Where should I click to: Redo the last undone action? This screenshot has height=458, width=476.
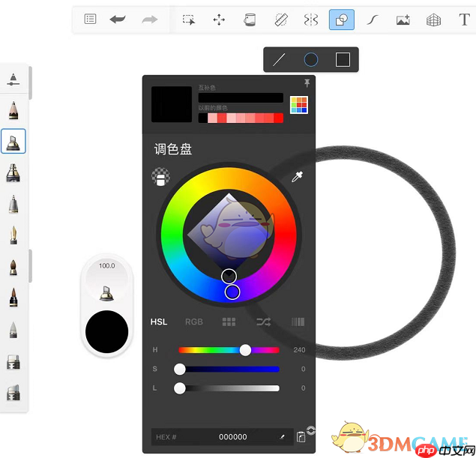[x=150, y=19]
